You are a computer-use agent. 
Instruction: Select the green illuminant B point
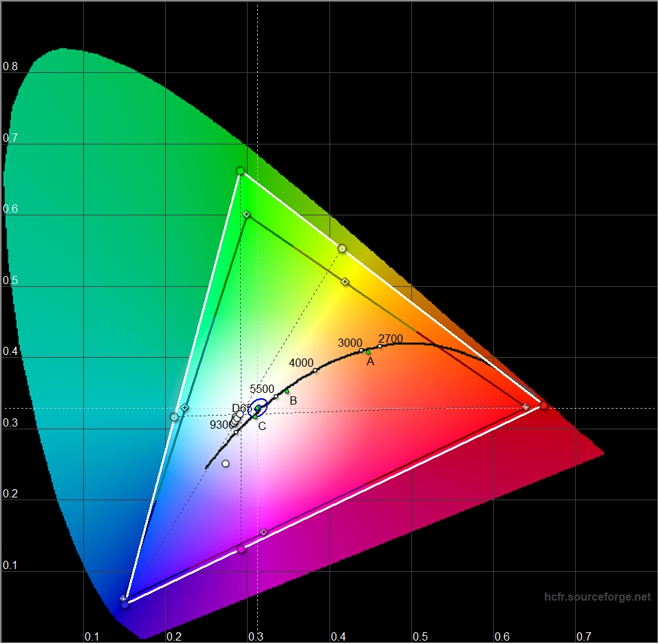[x=287, y=391]
